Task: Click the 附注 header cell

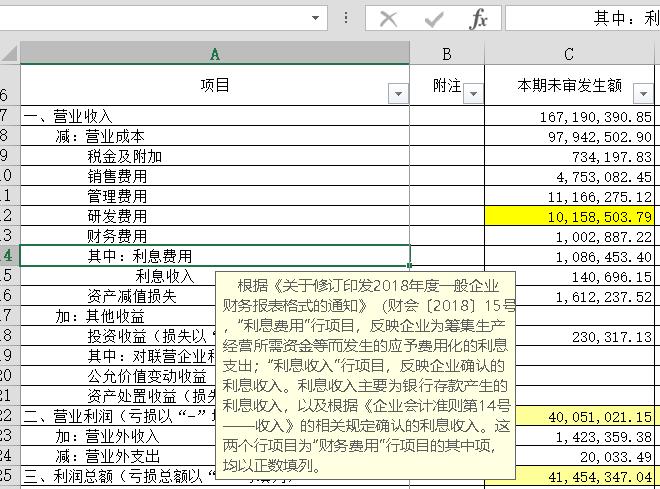Action: tap(447, 85)
